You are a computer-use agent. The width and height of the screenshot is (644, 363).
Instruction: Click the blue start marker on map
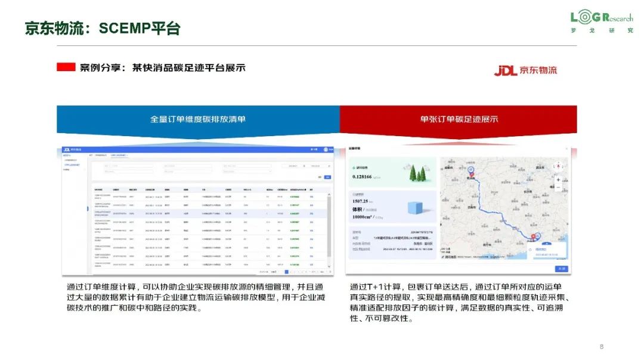(x=471, y=170)
